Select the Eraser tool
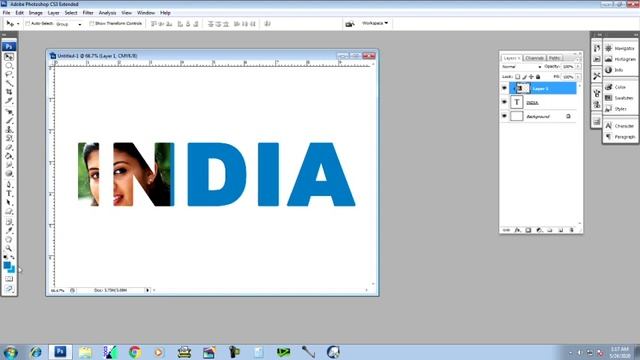640x360 pixels. 9,147
